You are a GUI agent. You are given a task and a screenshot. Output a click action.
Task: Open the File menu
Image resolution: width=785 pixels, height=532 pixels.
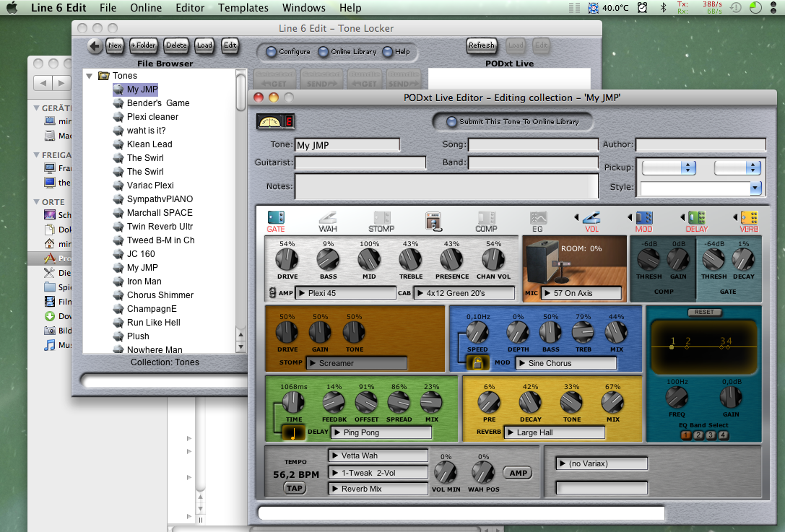(108, 7)
